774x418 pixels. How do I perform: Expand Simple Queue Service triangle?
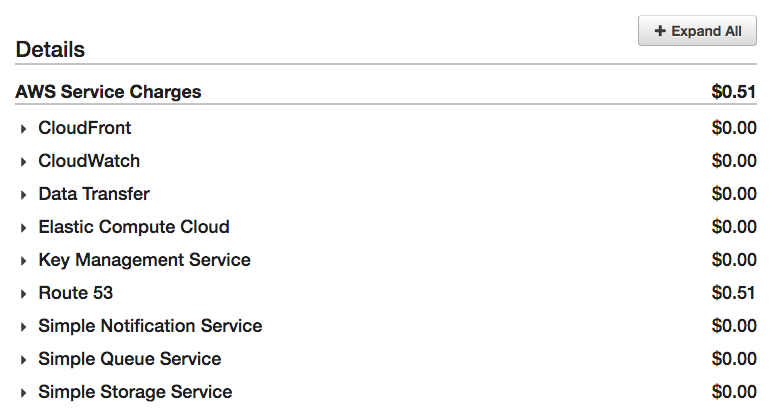[23, 360]
